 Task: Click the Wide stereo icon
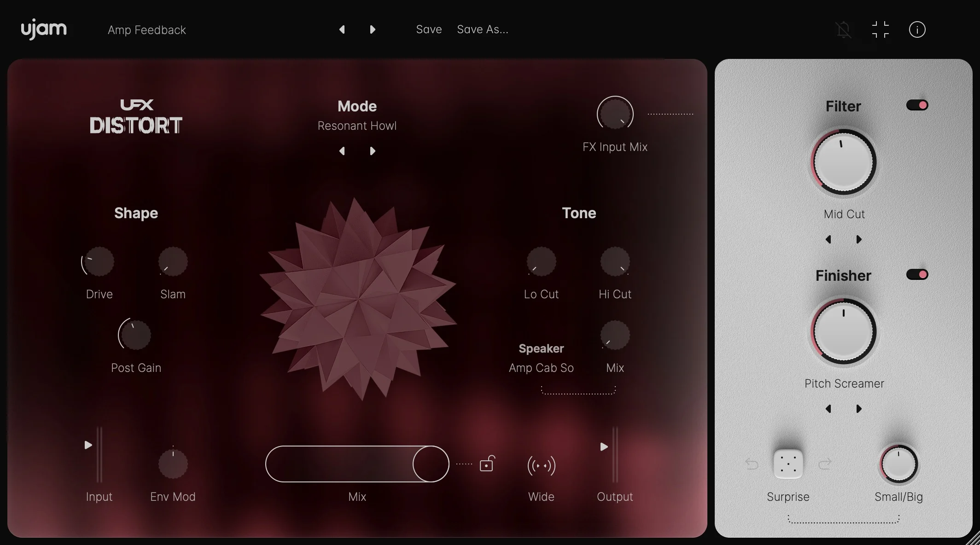point(541,465)
